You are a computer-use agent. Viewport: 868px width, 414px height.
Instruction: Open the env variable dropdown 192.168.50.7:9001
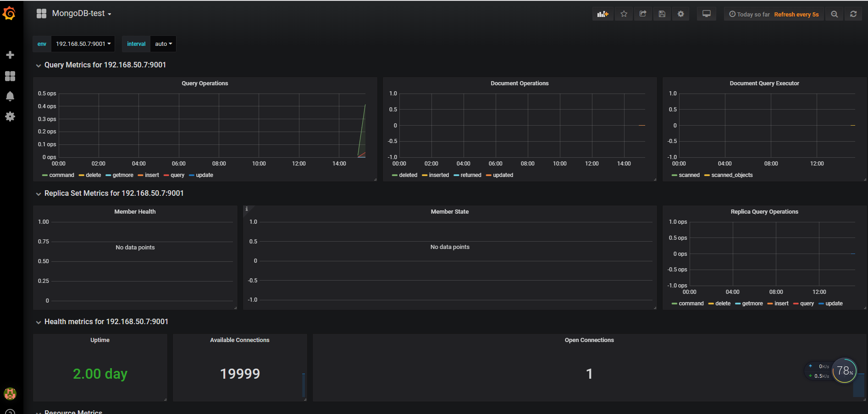pyautogui.click(x=83, y=44)
